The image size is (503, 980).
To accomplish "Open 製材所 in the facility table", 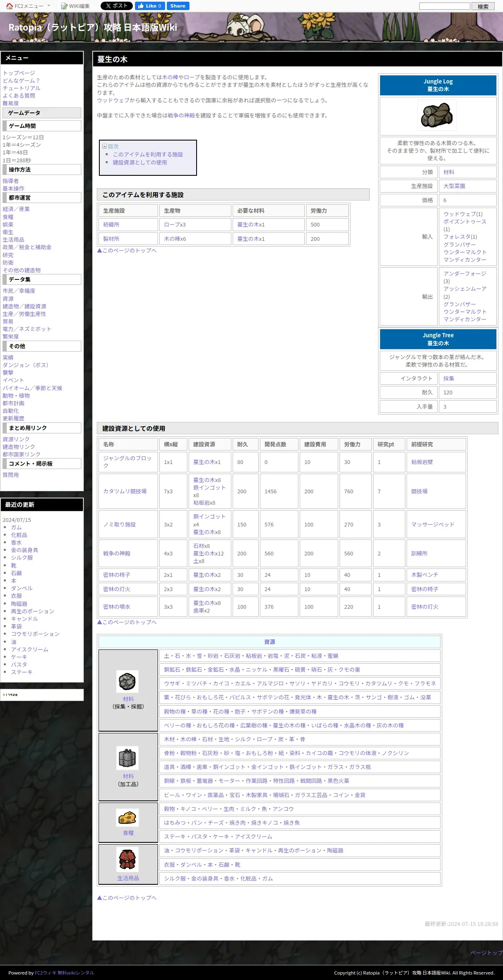I will (x=111, y=239).
